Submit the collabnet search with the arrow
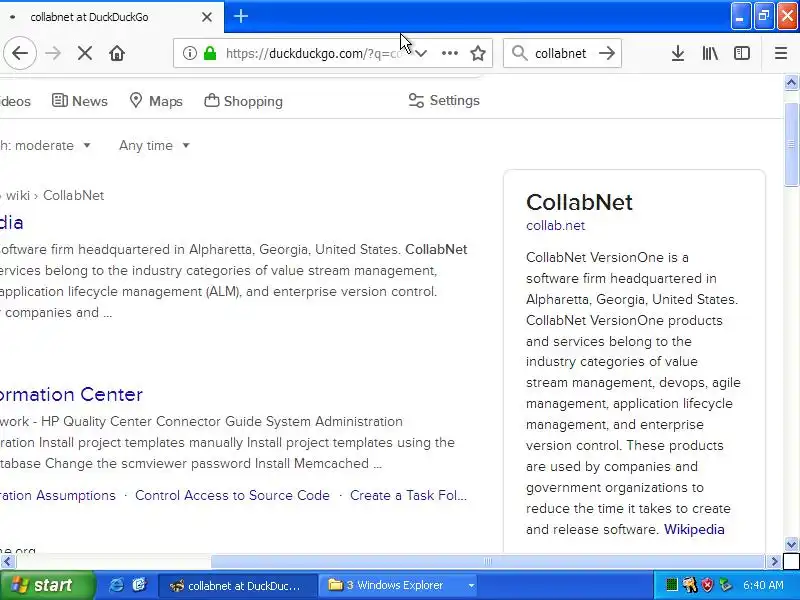 coord(607,53)
